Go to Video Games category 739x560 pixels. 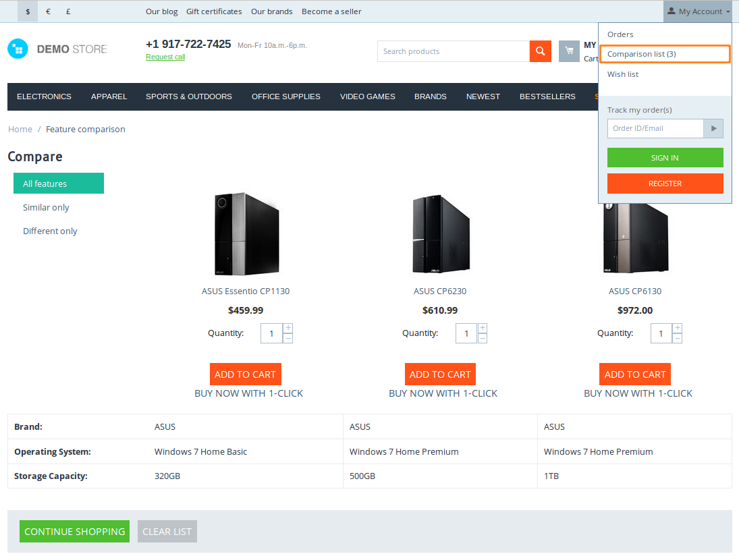tap(368, 96)
